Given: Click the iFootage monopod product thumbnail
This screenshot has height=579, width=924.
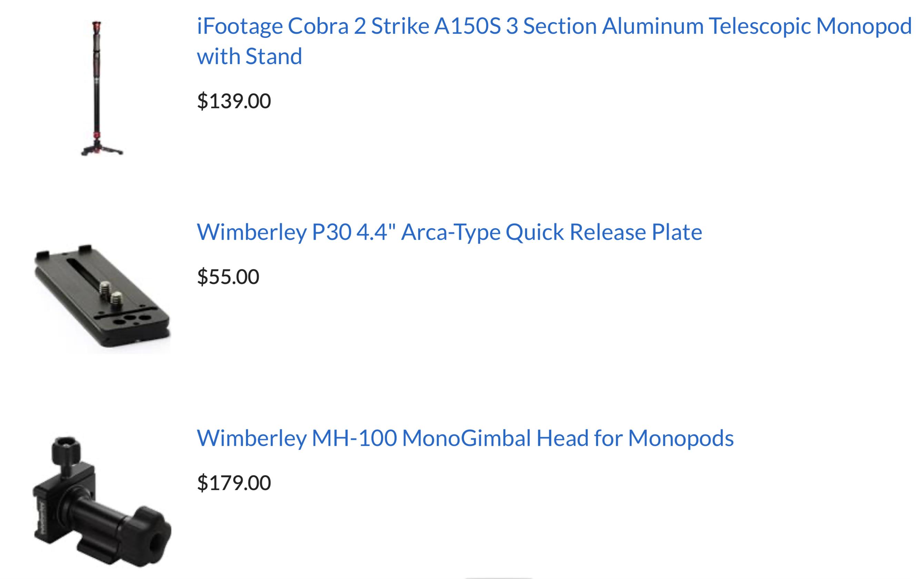Looking at the screenshot, I should tap(101, 88).
